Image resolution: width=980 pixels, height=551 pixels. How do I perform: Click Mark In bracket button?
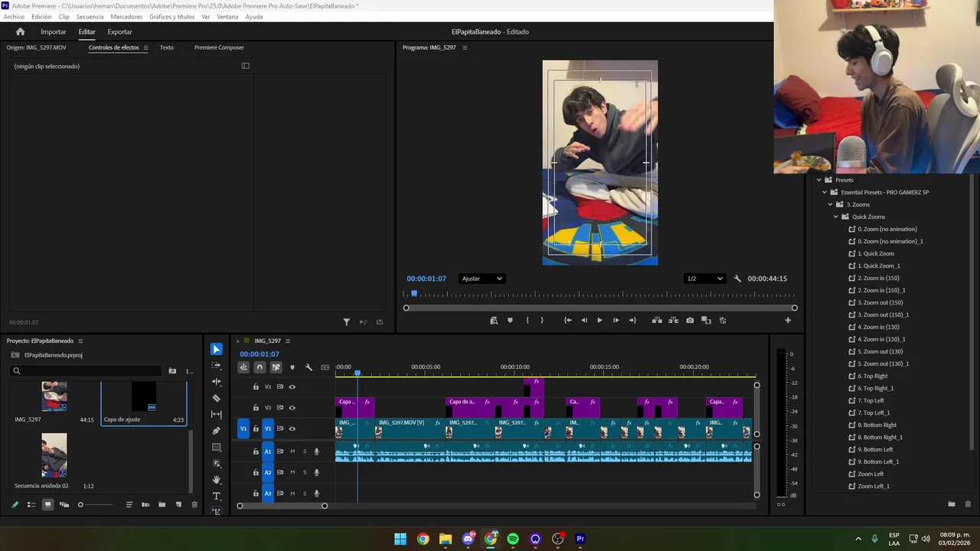pyautogui.click(x=528, y=321)
